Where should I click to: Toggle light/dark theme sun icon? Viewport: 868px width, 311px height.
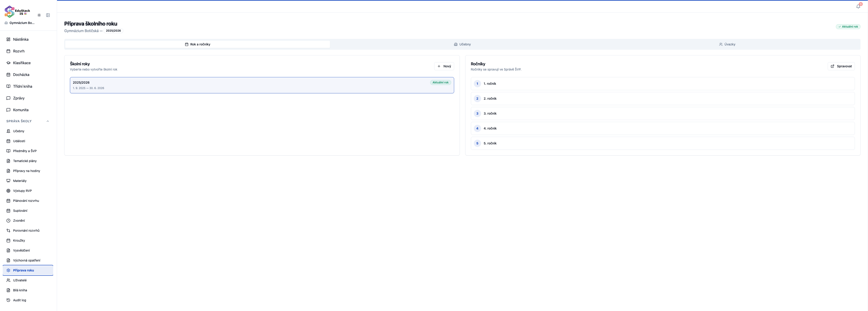click(39, 15)
